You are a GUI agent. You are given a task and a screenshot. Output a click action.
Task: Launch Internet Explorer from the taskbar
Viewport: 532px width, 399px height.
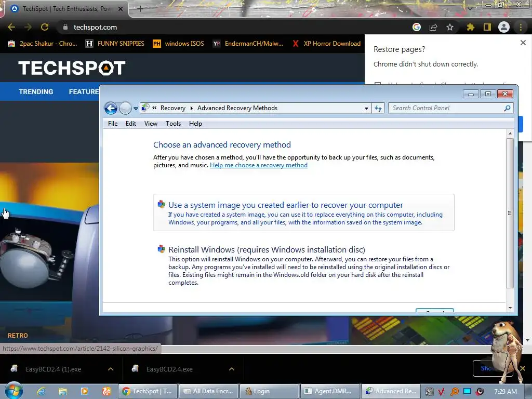click(41, 391)
